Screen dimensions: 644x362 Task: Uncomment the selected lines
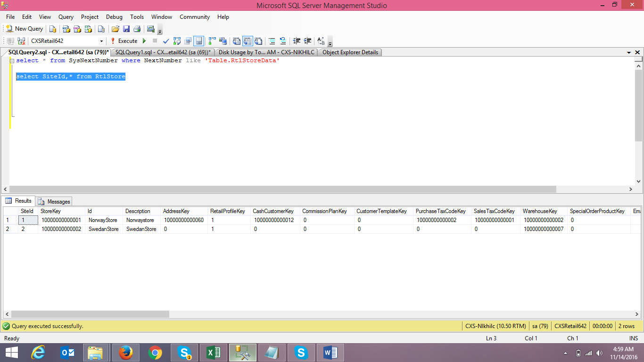(x=283, y=41)
